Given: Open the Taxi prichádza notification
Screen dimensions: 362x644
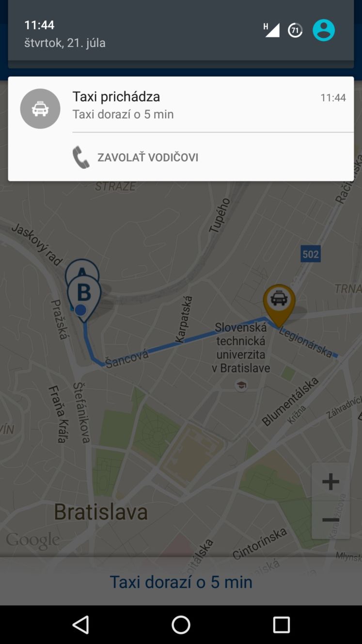Looking at the screenshot, I should 181,105.
